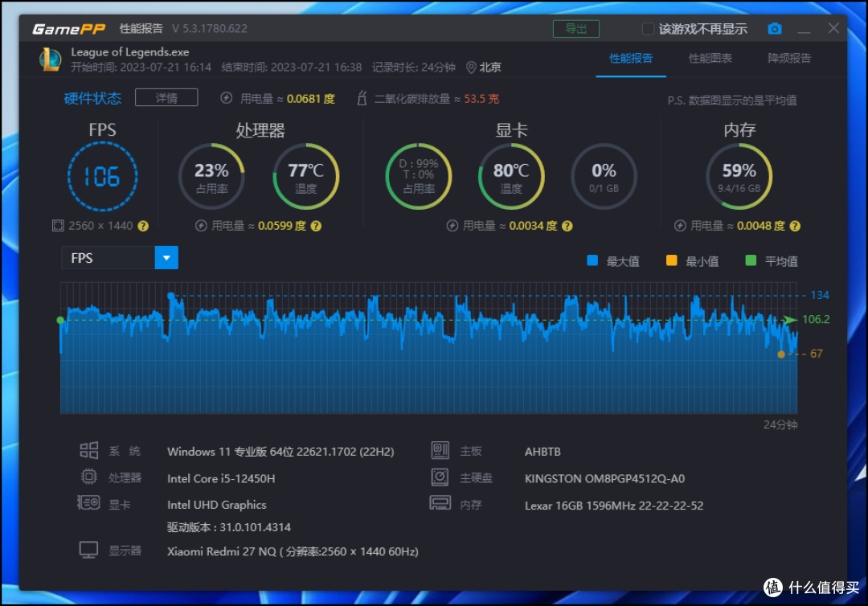Click the FPS 106 circular gauge

click(102, 177)
